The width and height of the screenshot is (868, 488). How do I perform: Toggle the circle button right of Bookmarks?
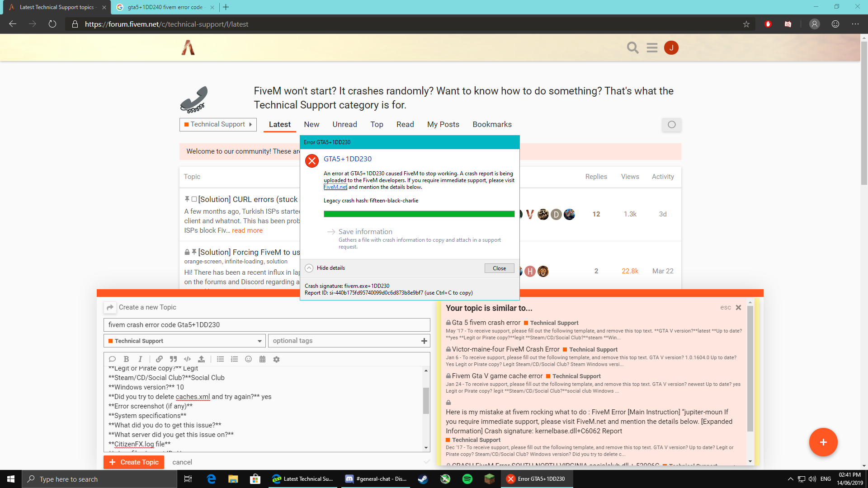tap(671, 125)
